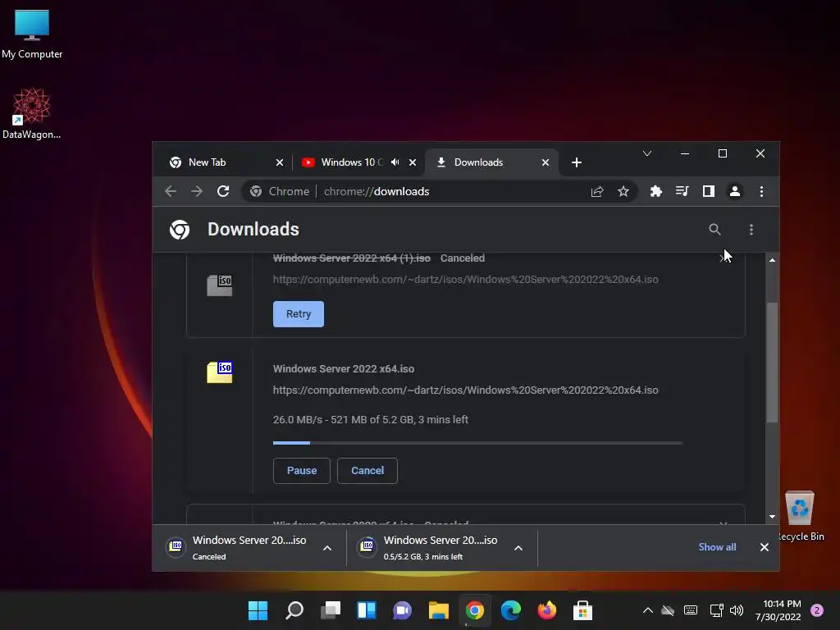This screenshot has height=630, width=840.
Task: Open Teams Chat taskbar icon
Action: [402, 610]
